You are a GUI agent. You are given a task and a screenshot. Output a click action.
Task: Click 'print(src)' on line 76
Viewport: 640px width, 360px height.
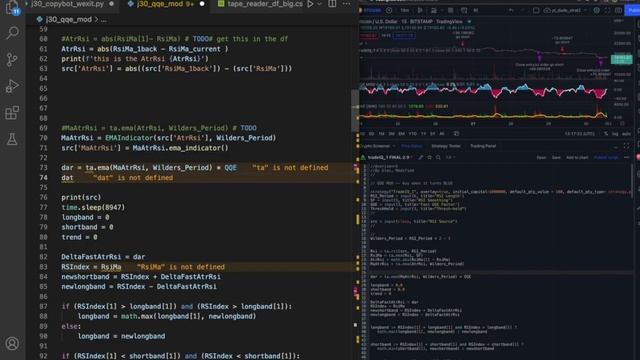(81, 198)
